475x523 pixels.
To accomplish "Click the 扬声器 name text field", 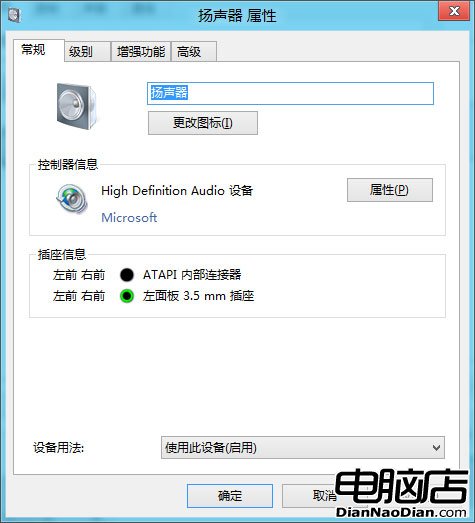I will click(290, 93).
